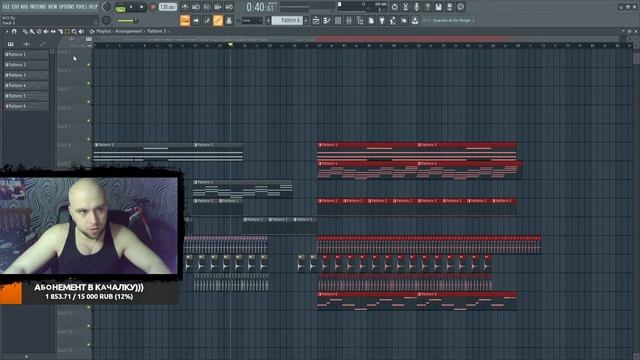Select the delete tool in playlist
Screen dimensions: 640x360
39,31
